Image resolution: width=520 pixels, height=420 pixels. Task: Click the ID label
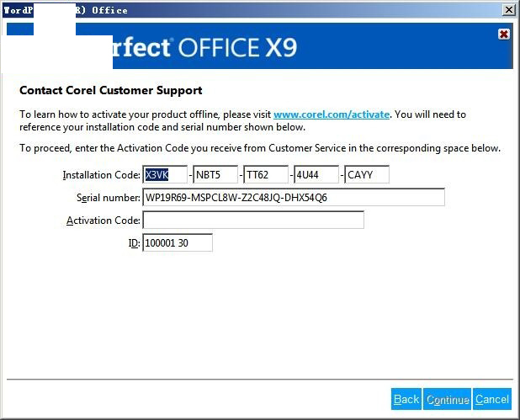tap(134, 243)
